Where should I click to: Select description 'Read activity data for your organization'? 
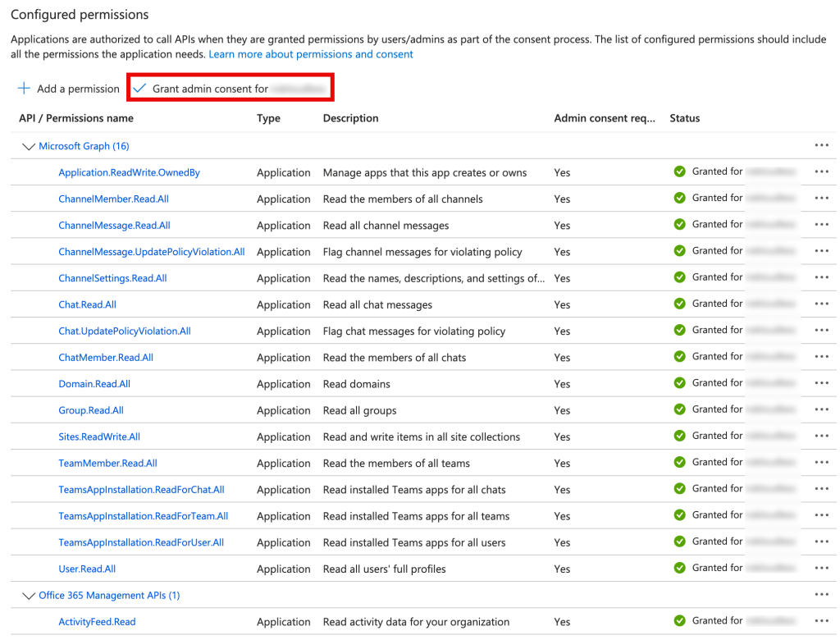point(416,622)
